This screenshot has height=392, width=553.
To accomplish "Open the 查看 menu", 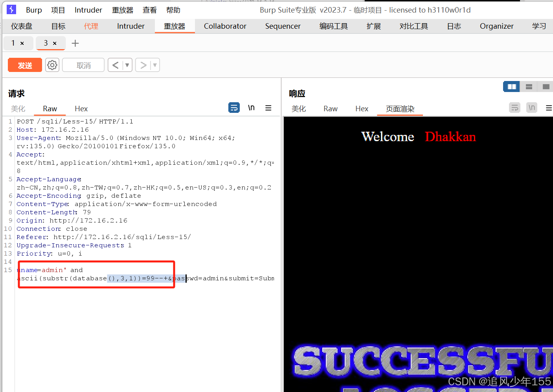I will (150, 10).
